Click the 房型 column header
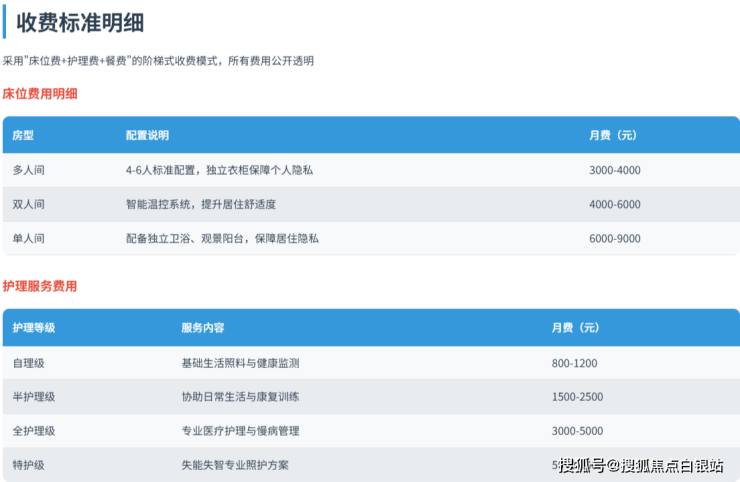 [23, 135]
